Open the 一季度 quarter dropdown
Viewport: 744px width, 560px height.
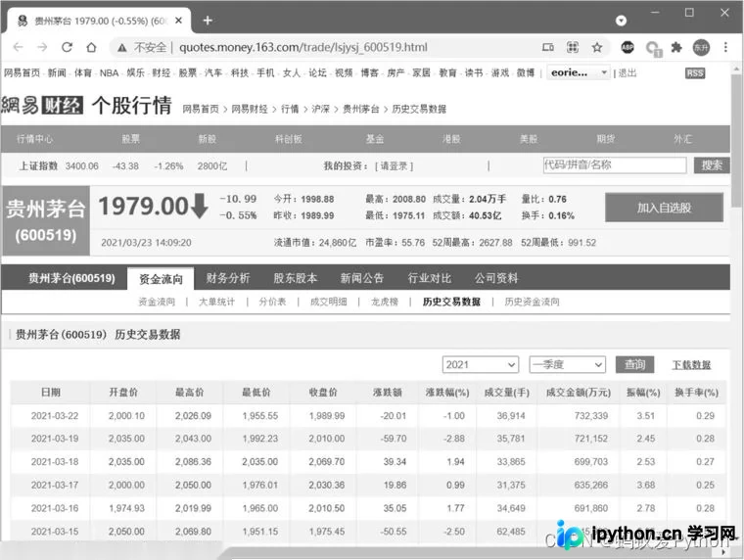(568, 364)
